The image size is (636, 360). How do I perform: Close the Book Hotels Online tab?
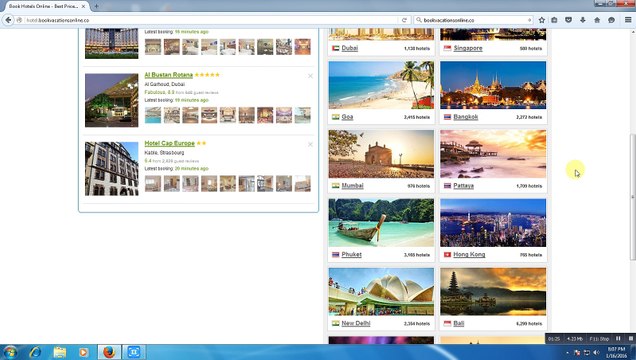(83, 6)
